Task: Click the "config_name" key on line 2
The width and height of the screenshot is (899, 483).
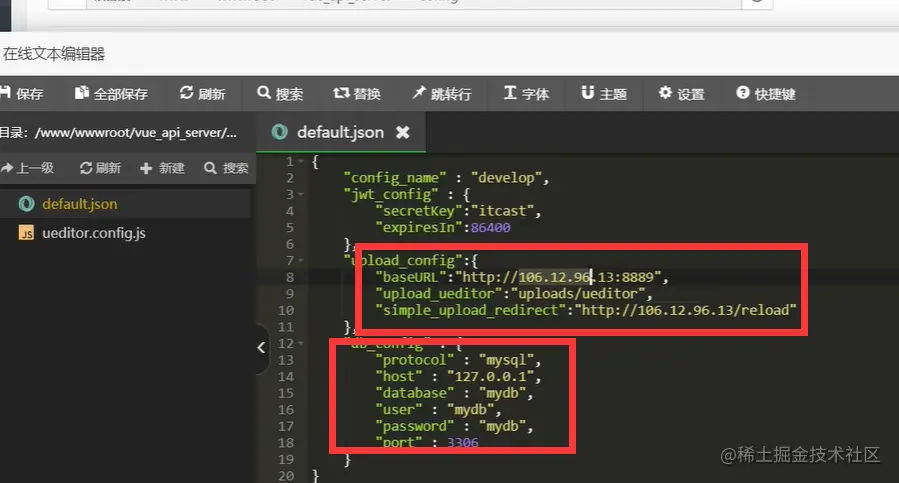Action: 395,178
